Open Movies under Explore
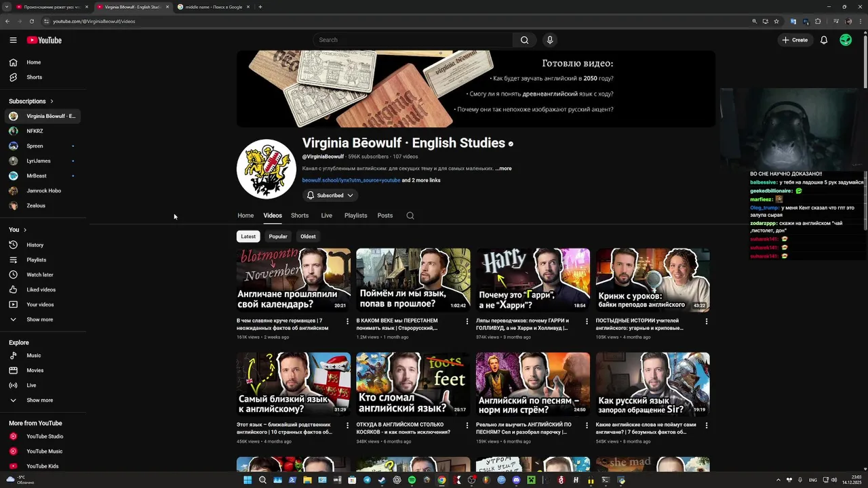The image size is (868, 488). 43,370
